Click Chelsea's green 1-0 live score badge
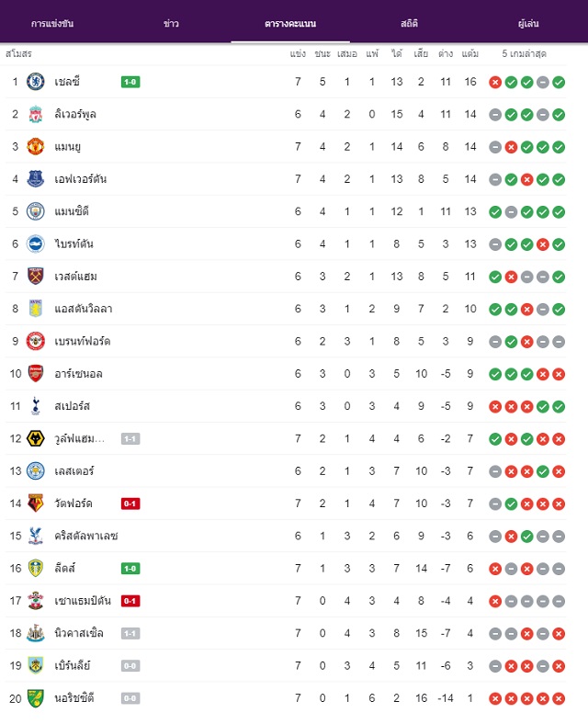The height and width of the screenshot is (724, 588). (130, 82)
